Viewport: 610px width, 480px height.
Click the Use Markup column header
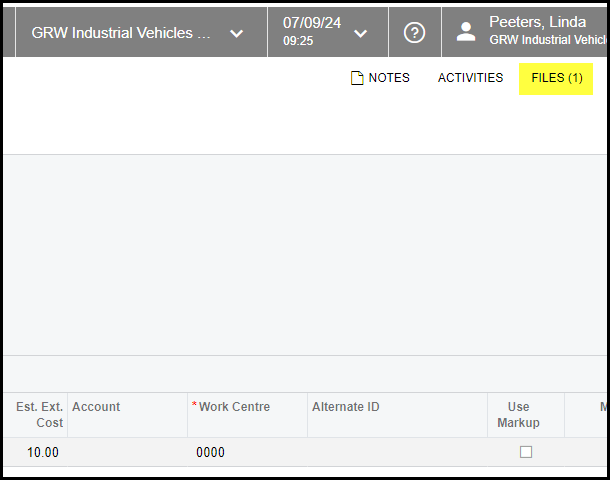[x=518, y=414]
